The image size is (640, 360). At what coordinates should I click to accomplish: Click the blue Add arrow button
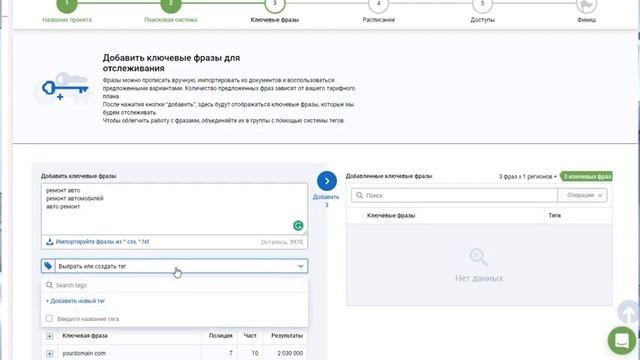coord(327,181)
